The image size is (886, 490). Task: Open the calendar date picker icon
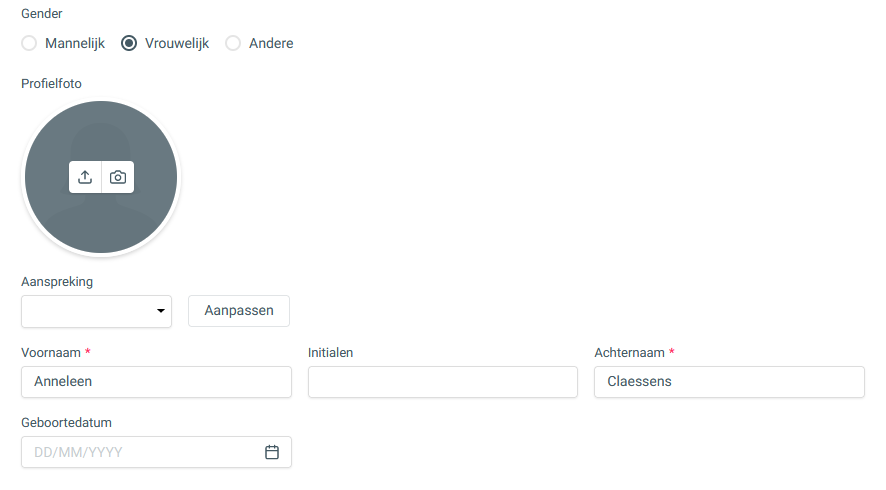click(272, 452)
